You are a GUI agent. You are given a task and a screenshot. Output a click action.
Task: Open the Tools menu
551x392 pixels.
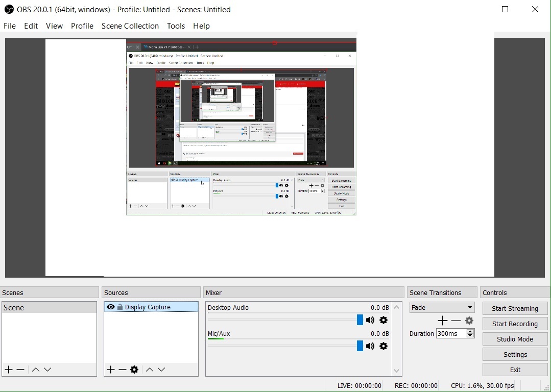[176, 26]
